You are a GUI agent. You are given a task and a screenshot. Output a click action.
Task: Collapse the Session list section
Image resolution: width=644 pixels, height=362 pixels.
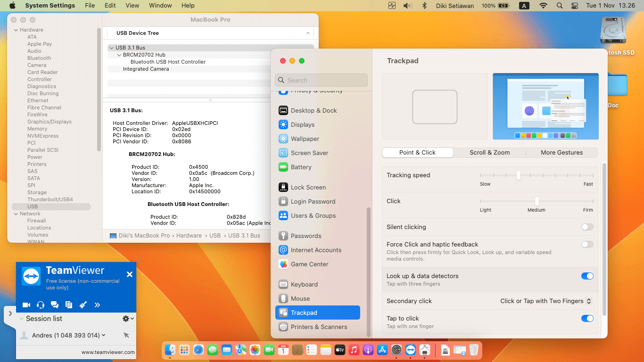click(21, 319)
